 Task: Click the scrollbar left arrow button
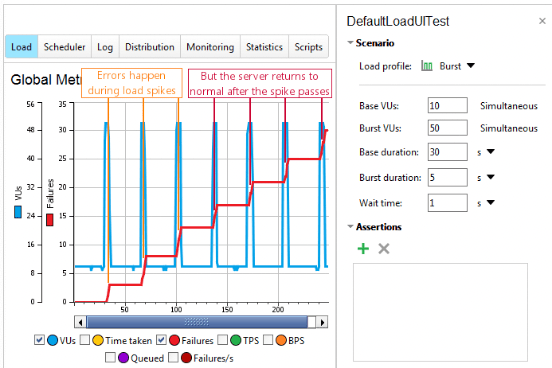click(80, 322)
